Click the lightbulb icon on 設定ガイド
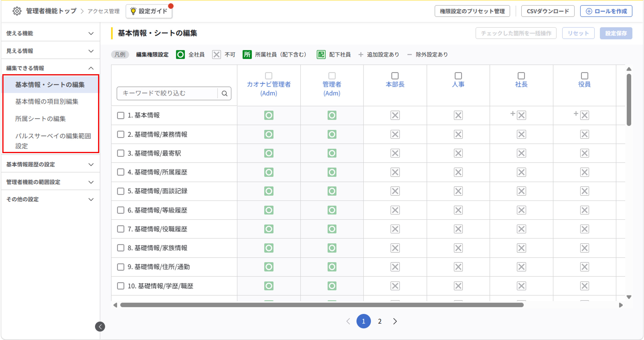644x340 pixels. coord(133,11)
